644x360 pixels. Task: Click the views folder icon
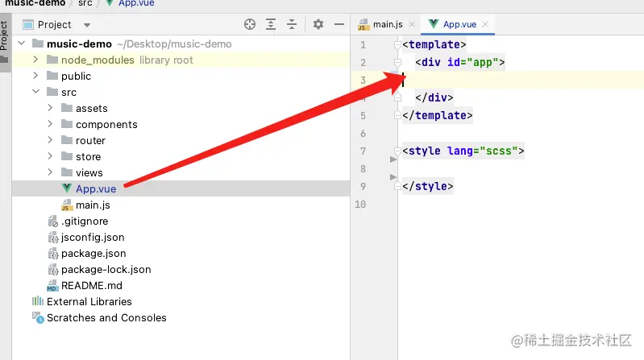pyautogui.click(x=67, y=172)
